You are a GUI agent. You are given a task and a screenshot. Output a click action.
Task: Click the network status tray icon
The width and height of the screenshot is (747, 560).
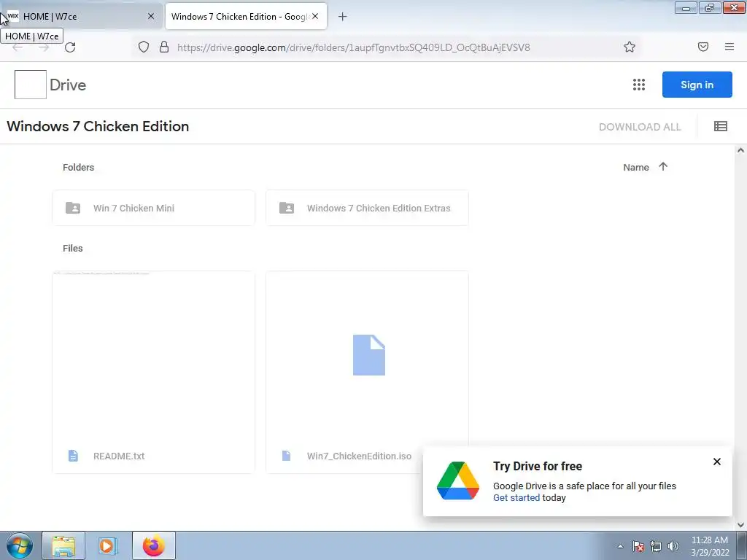pos(656,546)
